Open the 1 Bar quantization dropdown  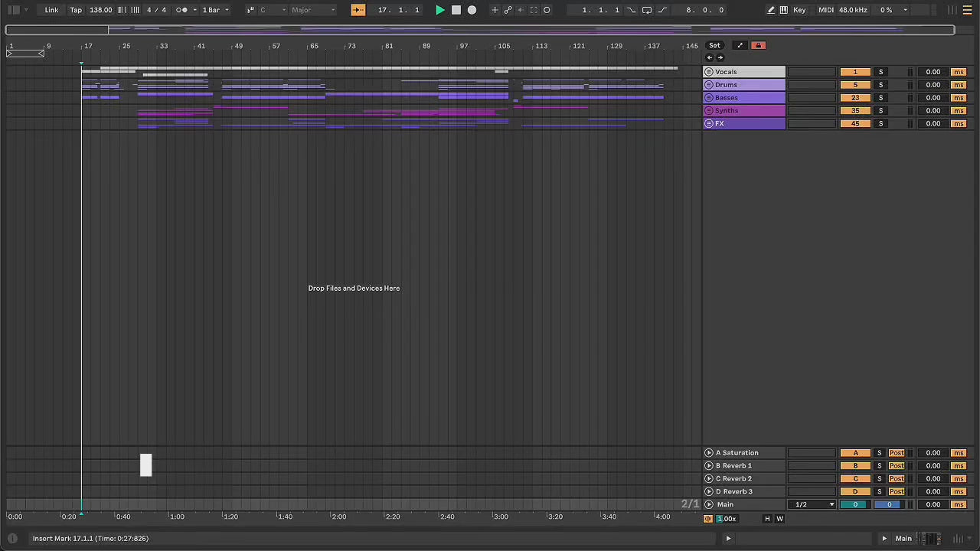coord(215,10)
